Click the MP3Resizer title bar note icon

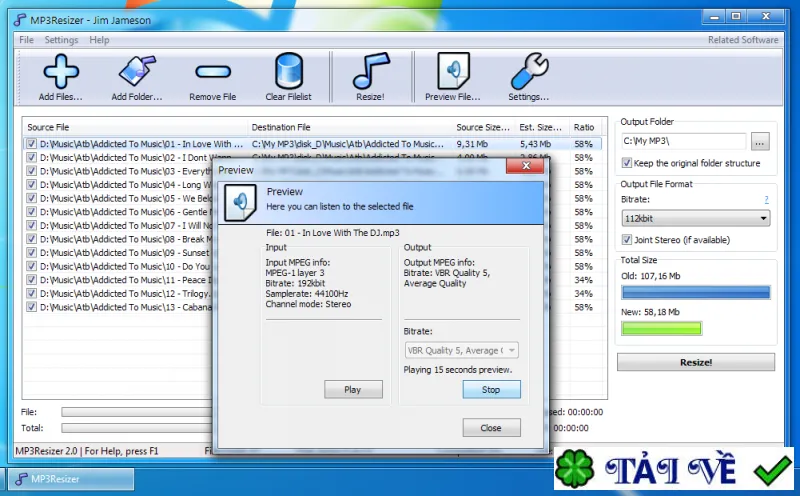[19, 20]
